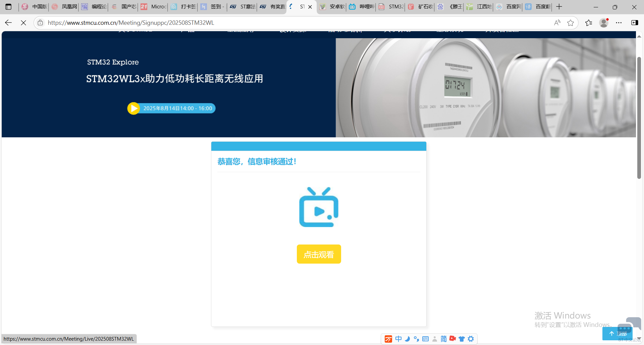Click the orange input method logo icon

click(388, 339)
